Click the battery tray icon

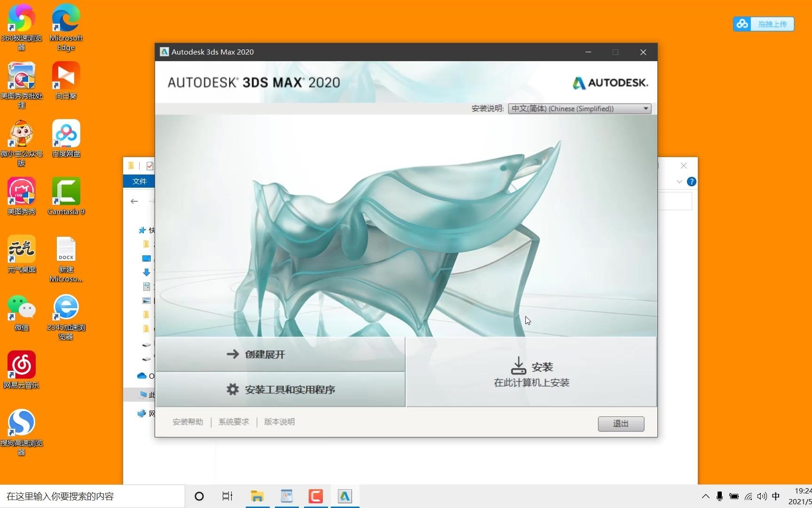734,496
